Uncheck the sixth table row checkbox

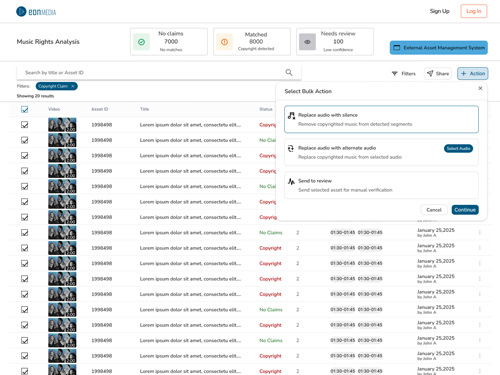coord(25,202)
